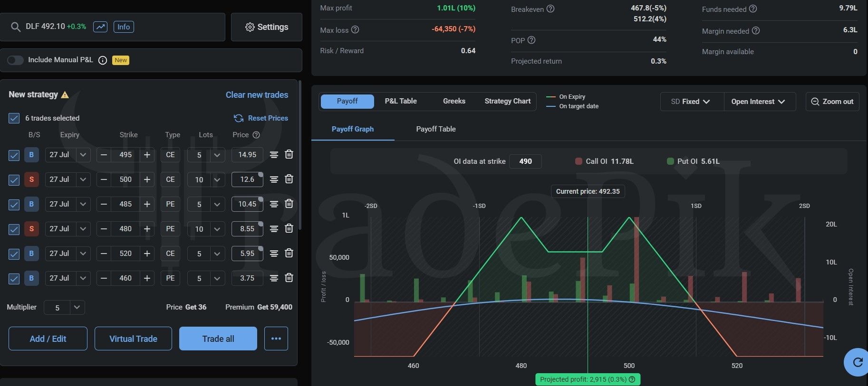The height and width of the screenshot is (386, 868).
Task: Uncheck the 460 PE trade checkbox
Action: 14,278
